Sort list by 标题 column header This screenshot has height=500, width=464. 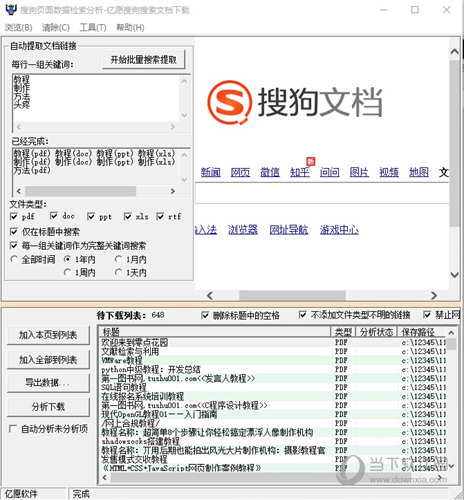point(215,332)
